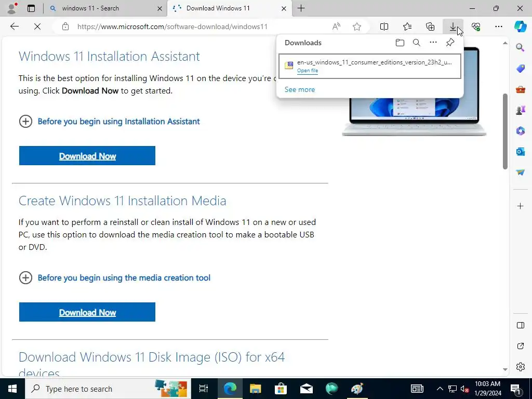This screenshot has height=399, width=532.
Task: Open file link for downloaded ISO
Action: point(308,71)
